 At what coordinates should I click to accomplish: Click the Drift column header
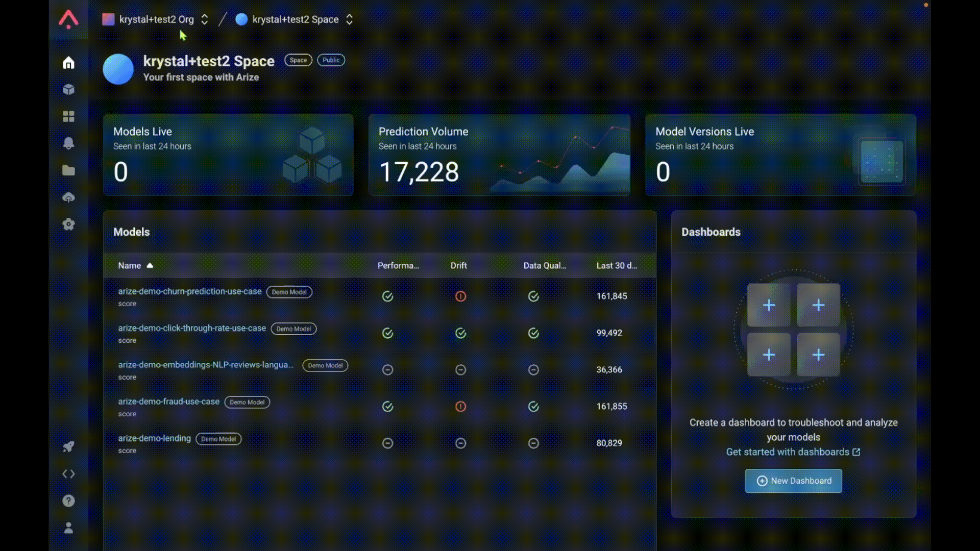(x=458, y=266)
